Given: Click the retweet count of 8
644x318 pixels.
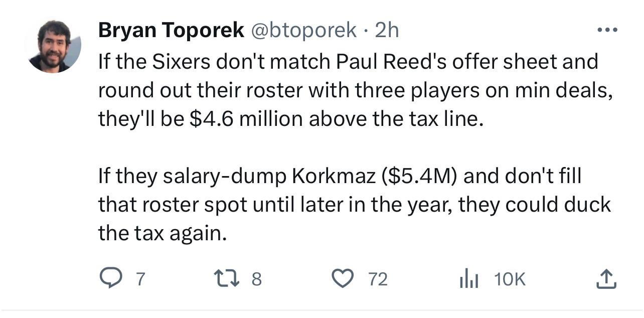Looking at the screenshot, I should (x=256, y=279).
